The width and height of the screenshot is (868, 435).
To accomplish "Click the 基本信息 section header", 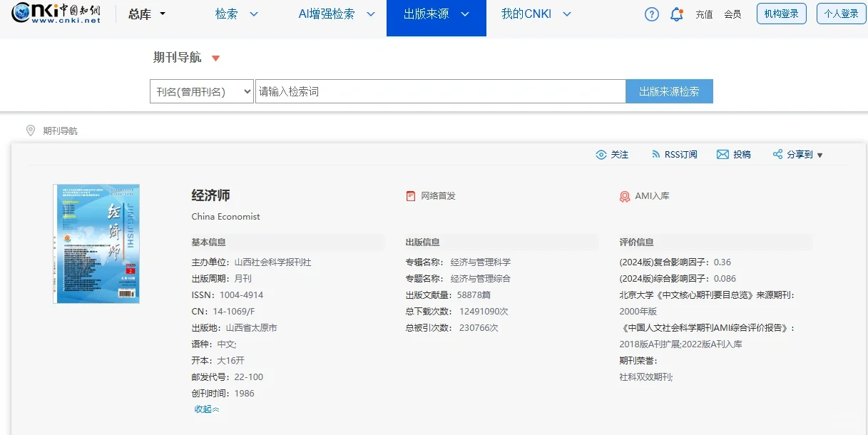I will pos(208,242).
